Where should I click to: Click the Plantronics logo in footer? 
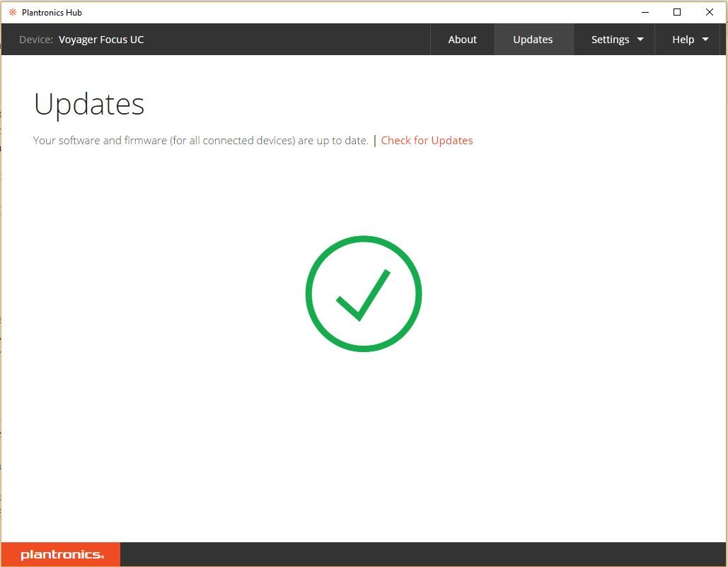pyautogui.click(x=61, y=554)
